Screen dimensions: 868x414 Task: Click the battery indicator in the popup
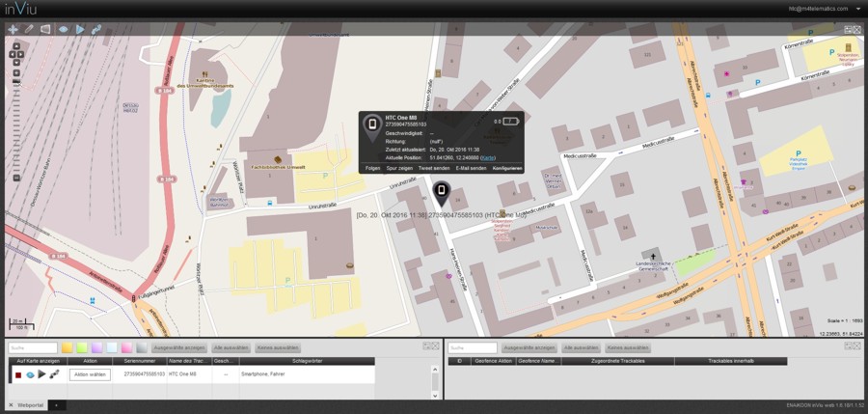pos(510,121)
